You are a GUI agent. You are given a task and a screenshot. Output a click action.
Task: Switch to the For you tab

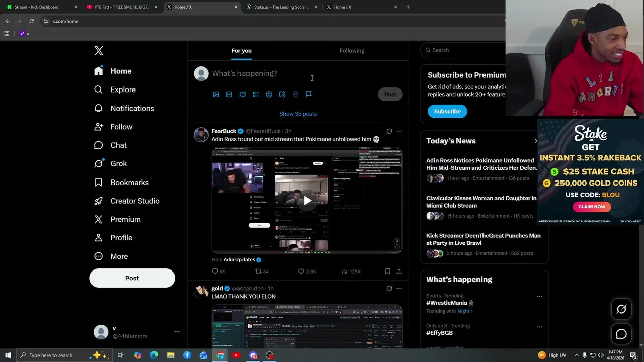pos(242,51)
